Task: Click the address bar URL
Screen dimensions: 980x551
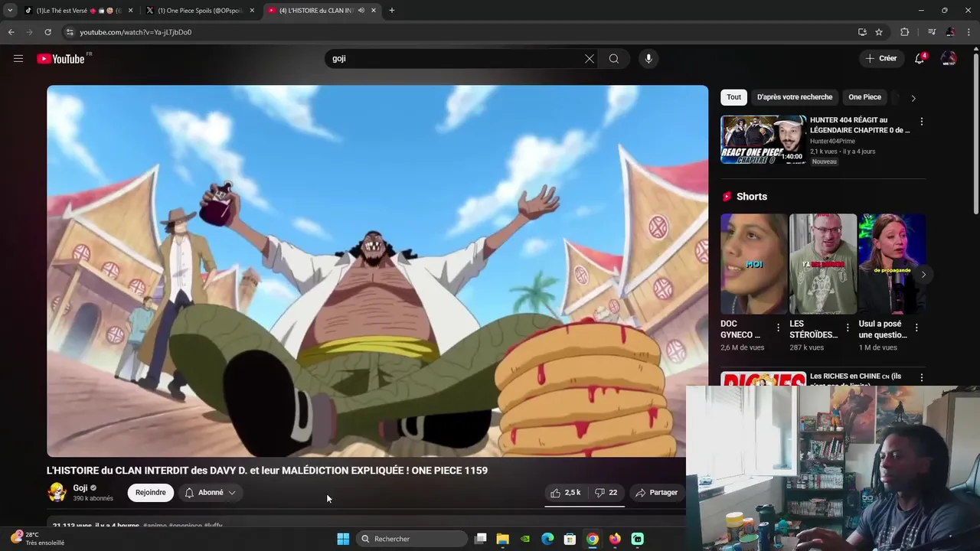Action: point(136,32)
